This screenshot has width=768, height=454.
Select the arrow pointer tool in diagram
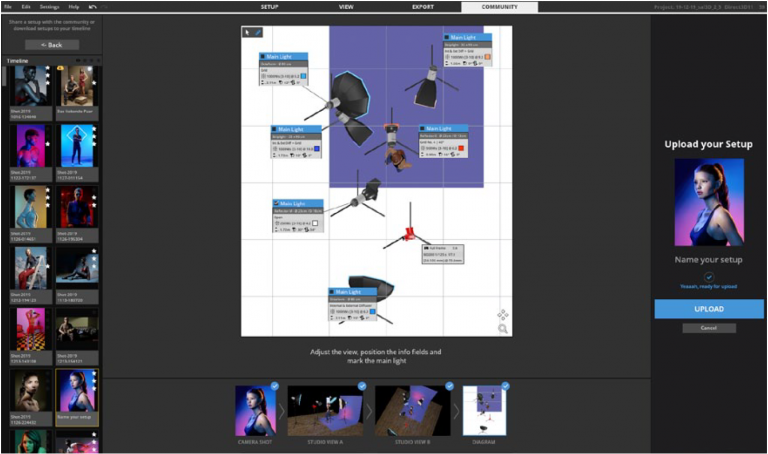click(247, 32)
